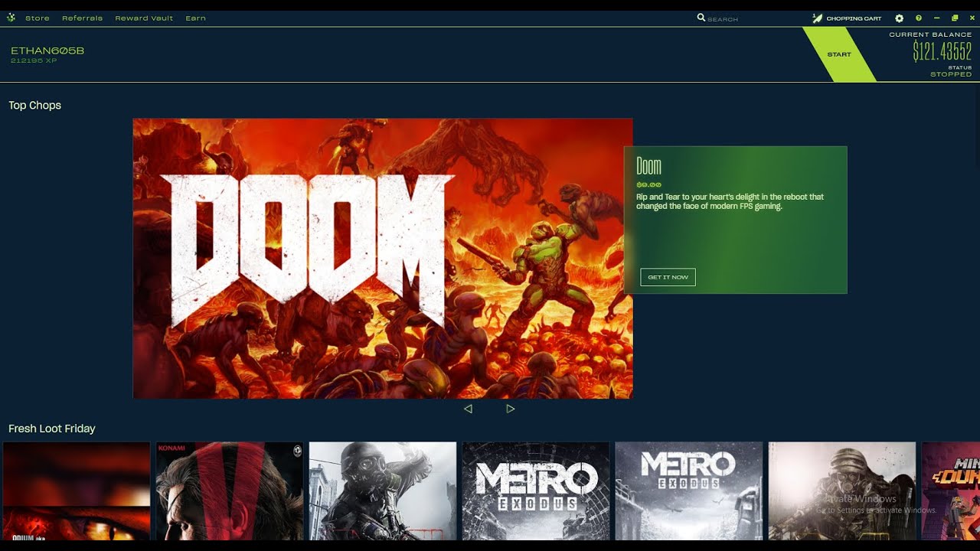Screen dimensions: 980x551
Task: Click the chopping cart knife icon
Action: pos(817,18)
